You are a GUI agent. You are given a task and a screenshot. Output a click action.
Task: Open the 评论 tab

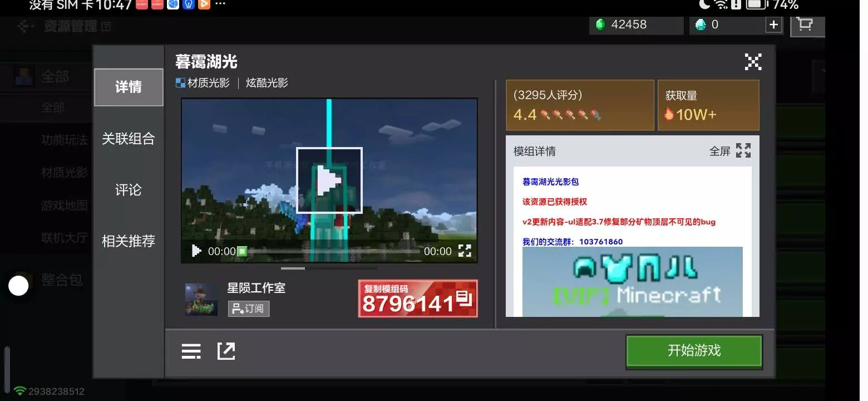(x=129, y=190)
